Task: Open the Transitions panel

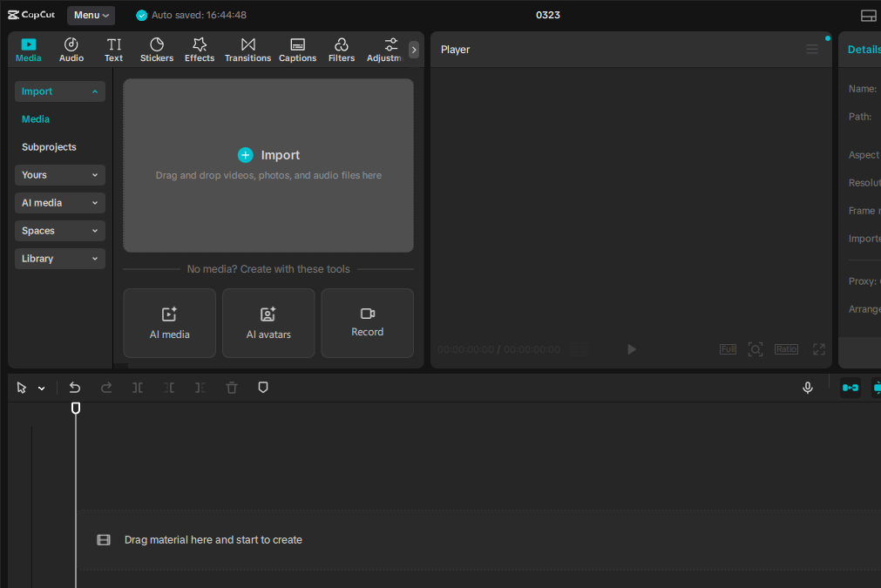Action: 247,49
